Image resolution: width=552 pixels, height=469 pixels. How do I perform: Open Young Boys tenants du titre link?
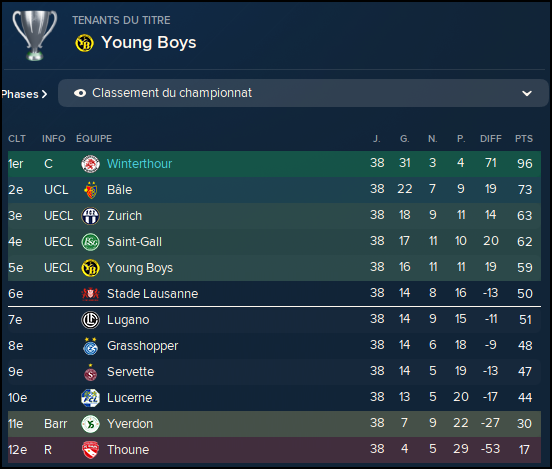coord(149,43)
